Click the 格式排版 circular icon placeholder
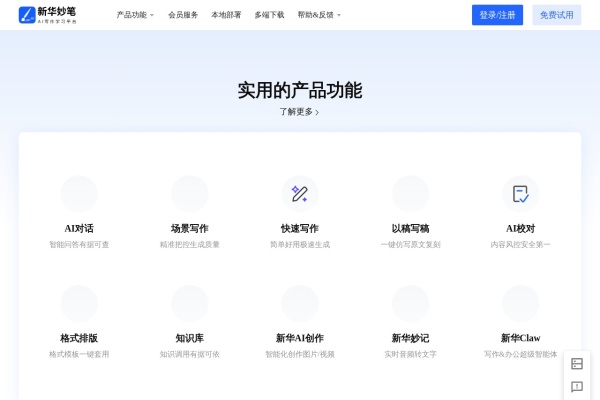The width and height of the screenshot is (600, 400). coord(79,304)
